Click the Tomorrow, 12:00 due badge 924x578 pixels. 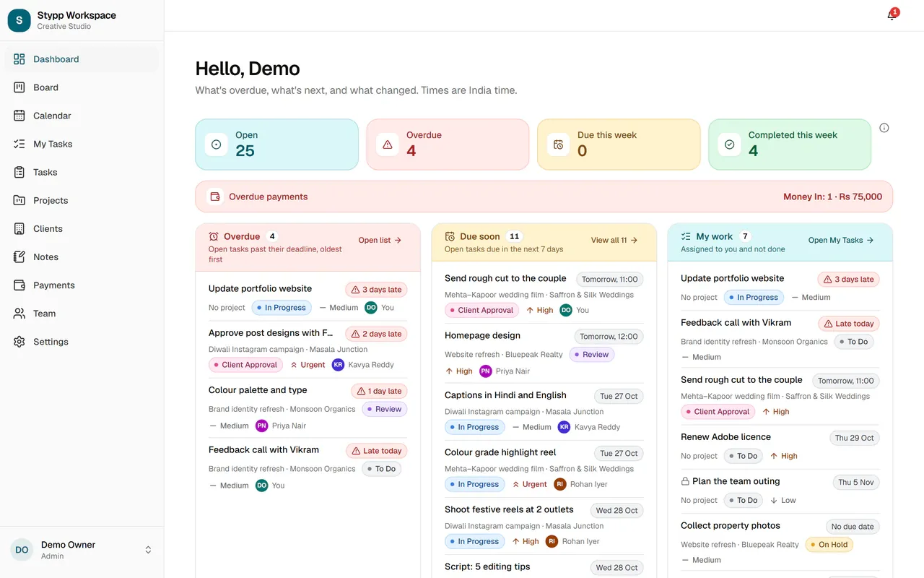coord(609,337)
